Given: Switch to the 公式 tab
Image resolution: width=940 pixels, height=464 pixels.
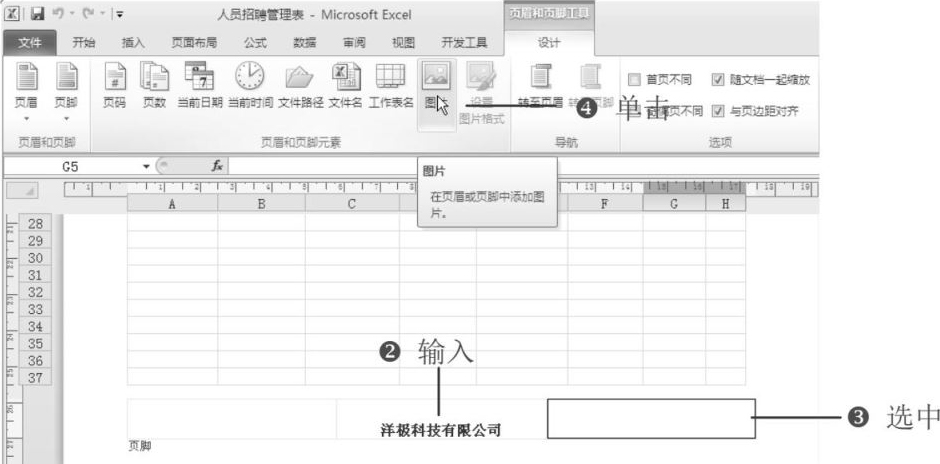Looking at the screenshot, I should pos(255,43).
